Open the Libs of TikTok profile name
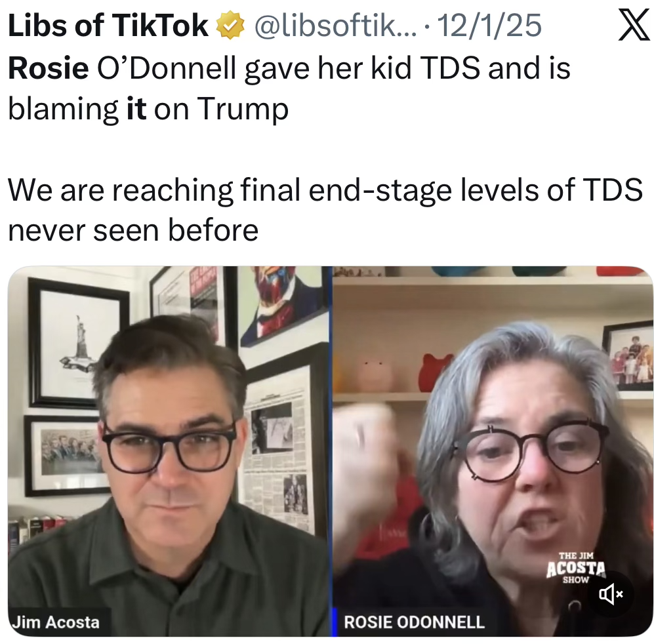 [x=108, y=26]
